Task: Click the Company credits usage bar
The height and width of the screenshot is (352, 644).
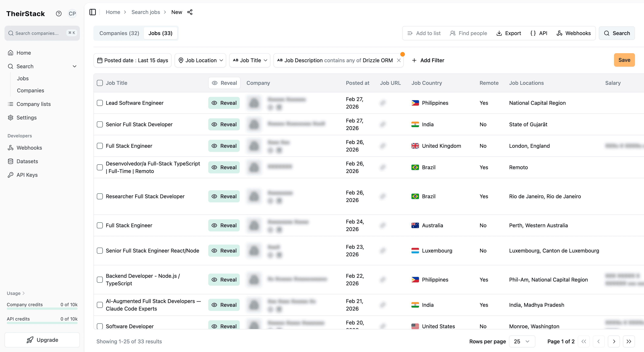Action: click(42, 309)
